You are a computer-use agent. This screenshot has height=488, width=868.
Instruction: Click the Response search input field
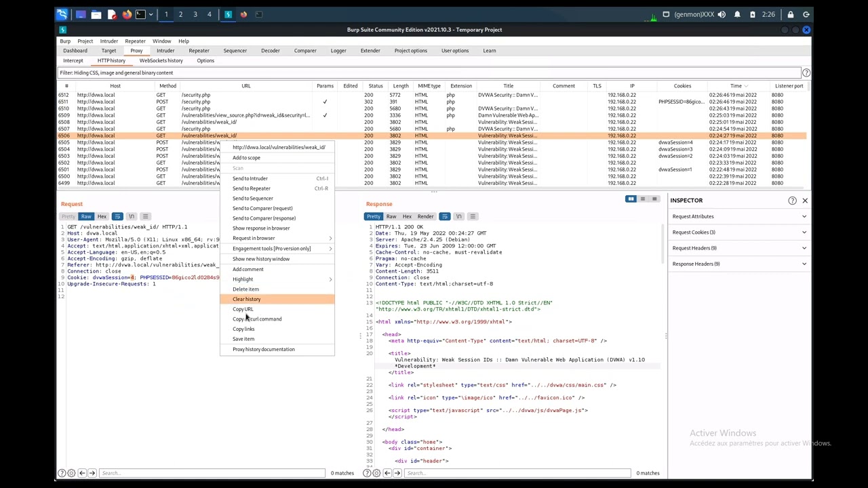(x=517, y=473)
